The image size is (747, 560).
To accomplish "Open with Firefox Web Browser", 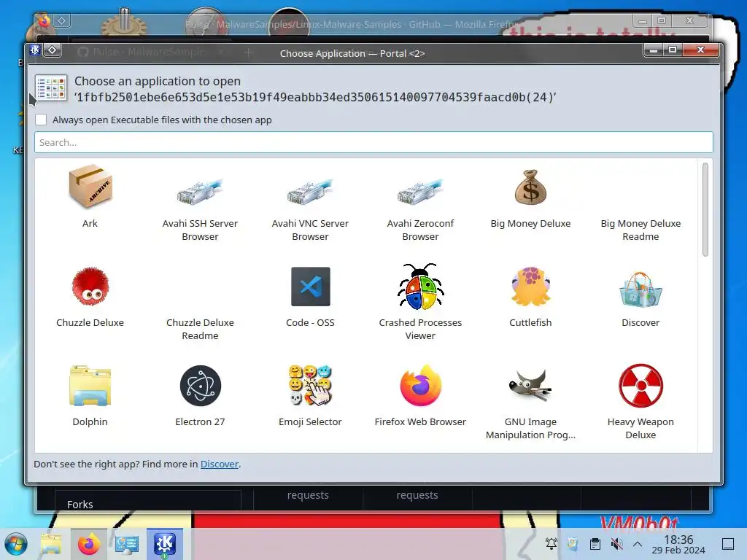I will (420, 394).
